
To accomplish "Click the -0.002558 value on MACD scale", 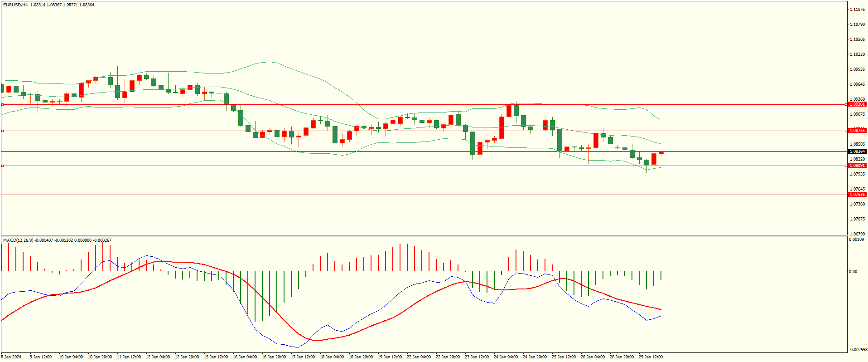I will pyautogui.click(x=858, y=350).
